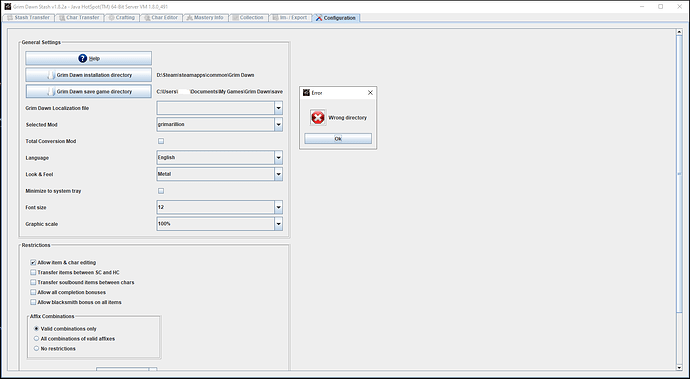Toggle the Total Conversion Mod checkbox

click(161, 141)
